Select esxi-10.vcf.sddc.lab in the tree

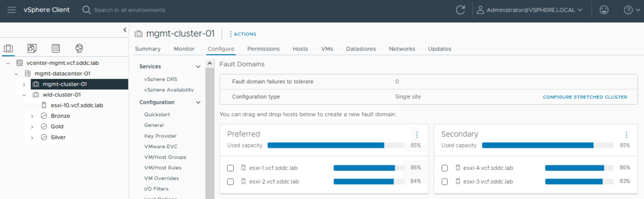(x=77, y=105)
